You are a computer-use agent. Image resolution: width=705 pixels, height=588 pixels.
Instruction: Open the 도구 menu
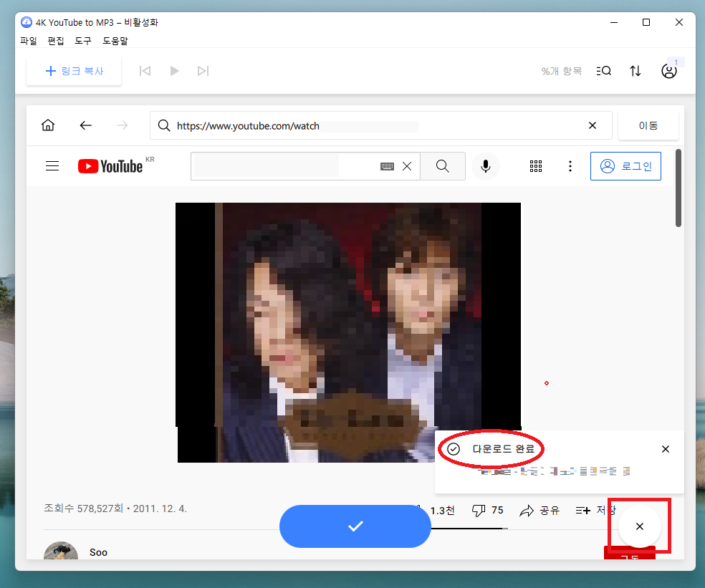tap(83, 41)
